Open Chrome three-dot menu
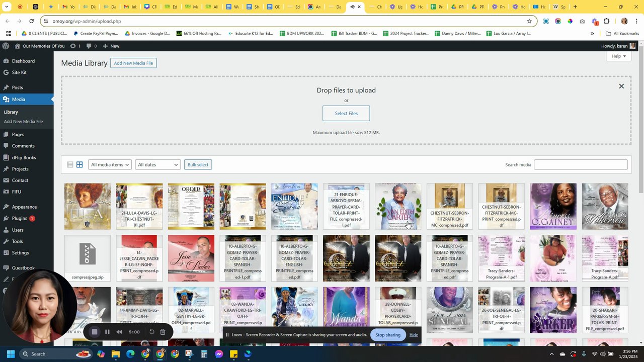The width and height of the screenshot is (644, 362). tap(637, 21)
